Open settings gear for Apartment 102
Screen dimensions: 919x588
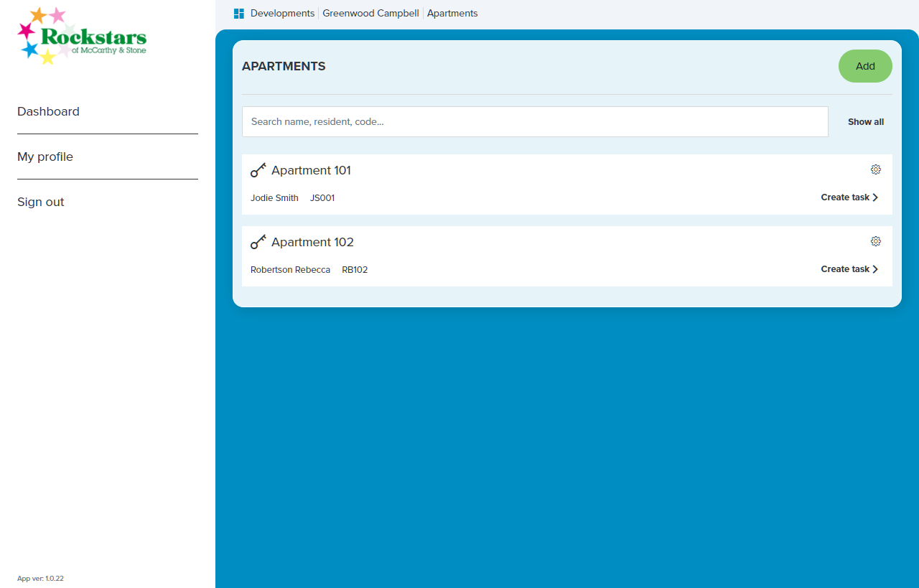click(876, 241)
